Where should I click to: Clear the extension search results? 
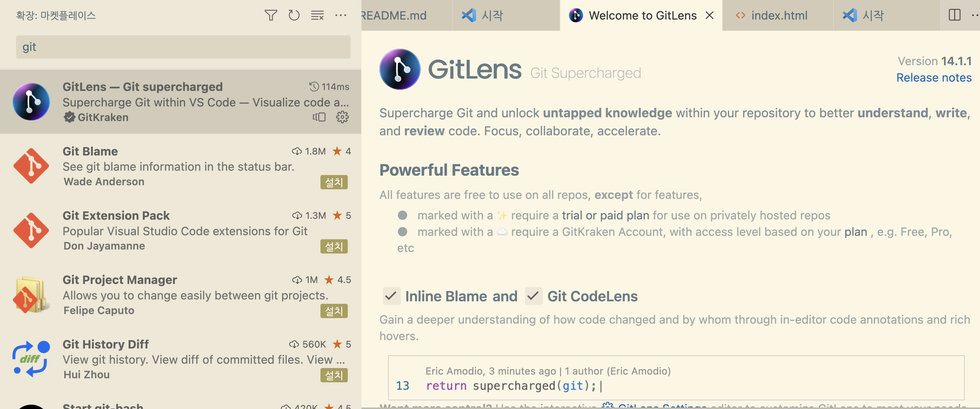[x=317, y=15]
